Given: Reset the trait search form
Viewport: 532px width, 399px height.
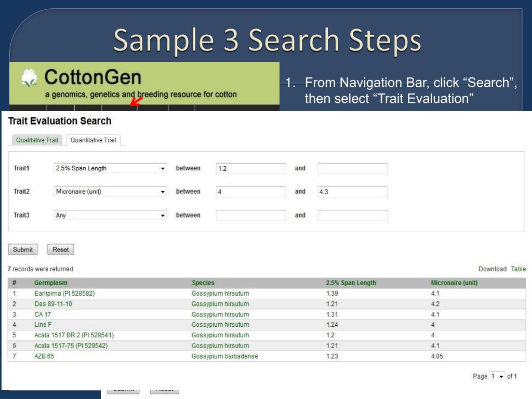Looking at the screenshot, I should pos(60,249).
